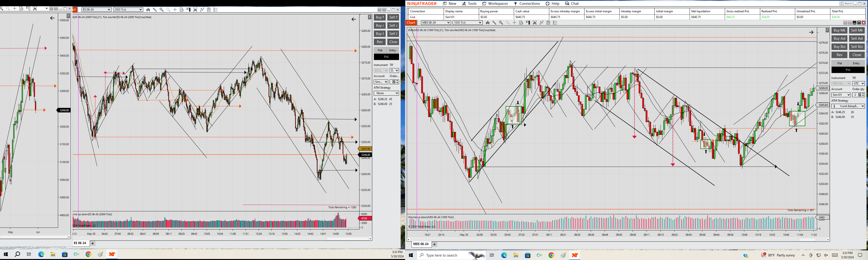Open Windows Start menu on left taskbar
The image size is (868, 260).
click(x=6, y=254)
